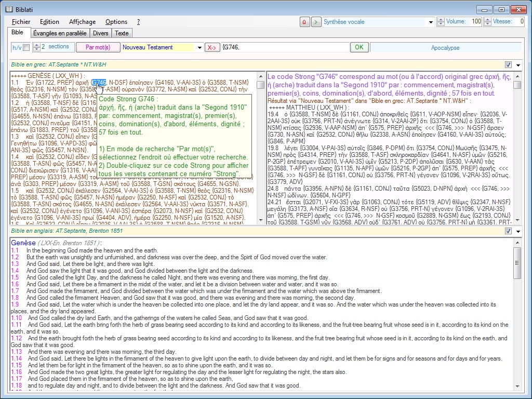The image size is (532, 399).
Task: Click the Vitesse spinner arrows
Action: 488,22
